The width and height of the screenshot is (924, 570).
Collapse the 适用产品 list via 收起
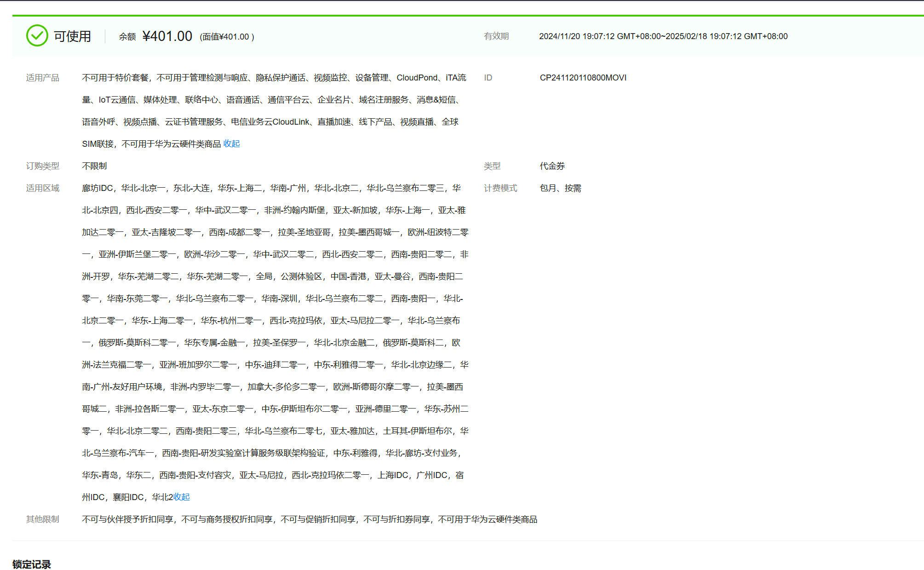(231, 144)
